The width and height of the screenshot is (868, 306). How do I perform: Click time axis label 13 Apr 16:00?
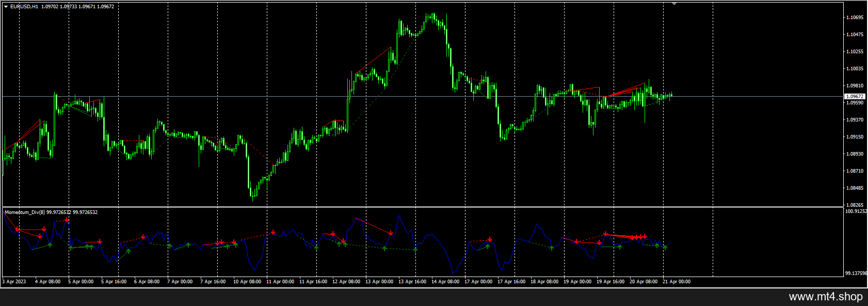point(412,282)
